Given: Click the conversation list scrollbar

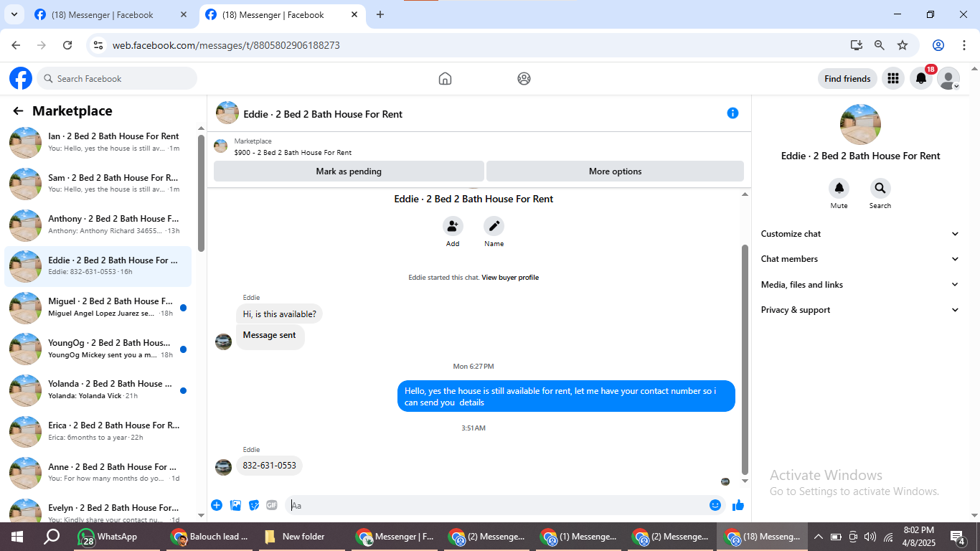Looking at the screenshot, I should (201, 194).
